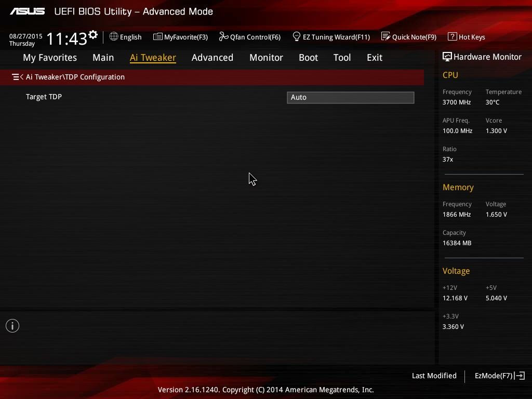Image resolution: width=532 pixels, height=399 pixels.
Task: Click the English language label
Action: click(130, 37)
